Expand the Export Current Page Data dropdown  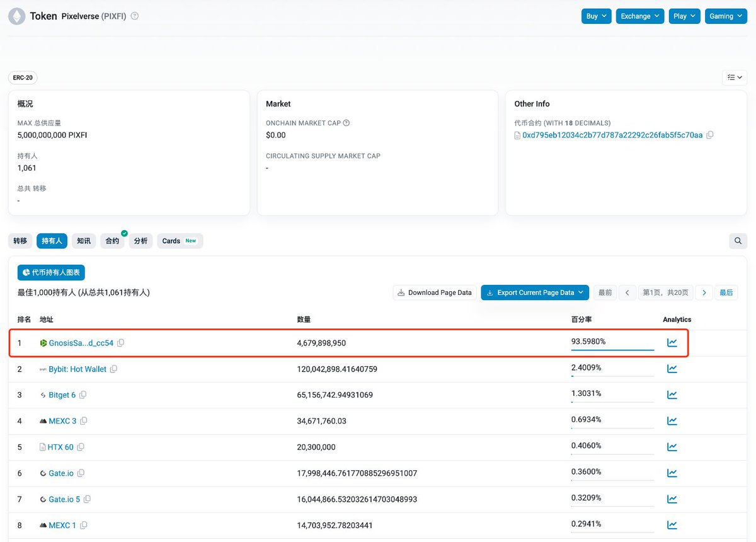[x=535, y=292]
